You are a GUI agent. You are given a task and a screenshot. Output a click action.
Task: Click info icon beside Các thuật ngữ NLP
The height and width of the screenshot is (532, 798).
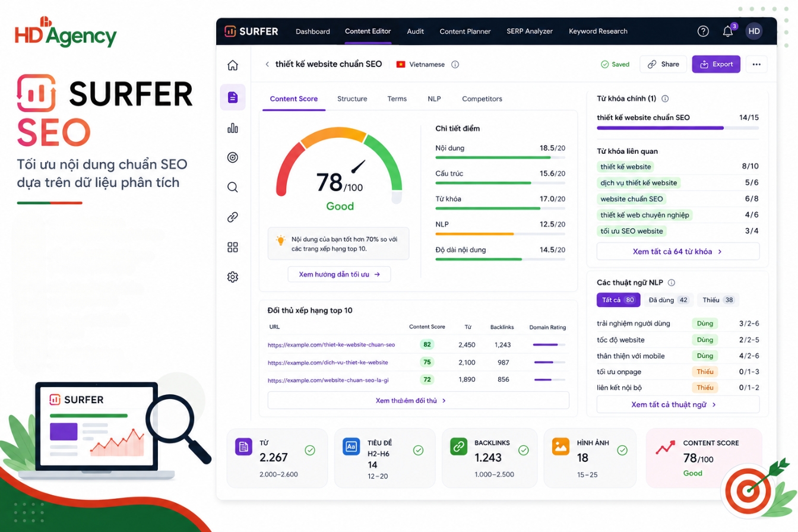pos(672,283)
